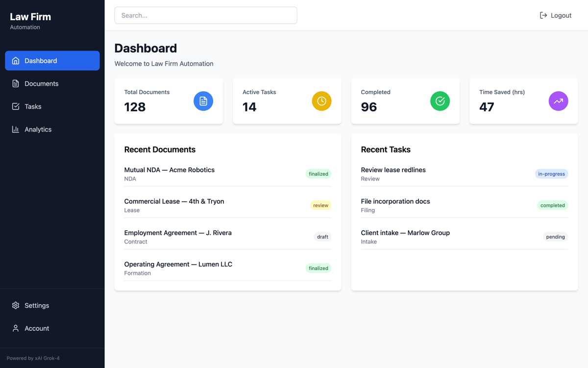Click the Dashboard home icon in sidebar
588x368 pixels.
16,61
